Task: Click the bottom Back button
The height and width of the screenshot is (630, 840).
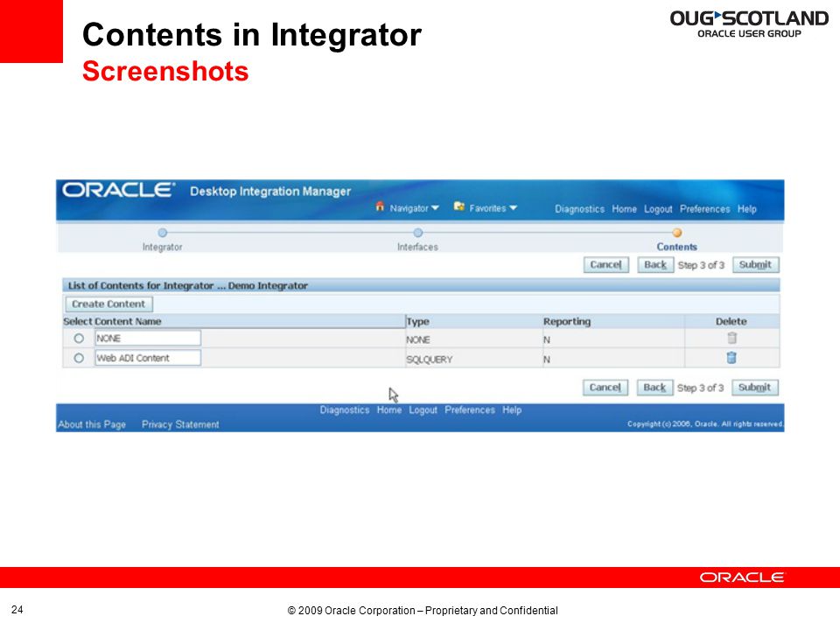Action: point(654,388)
